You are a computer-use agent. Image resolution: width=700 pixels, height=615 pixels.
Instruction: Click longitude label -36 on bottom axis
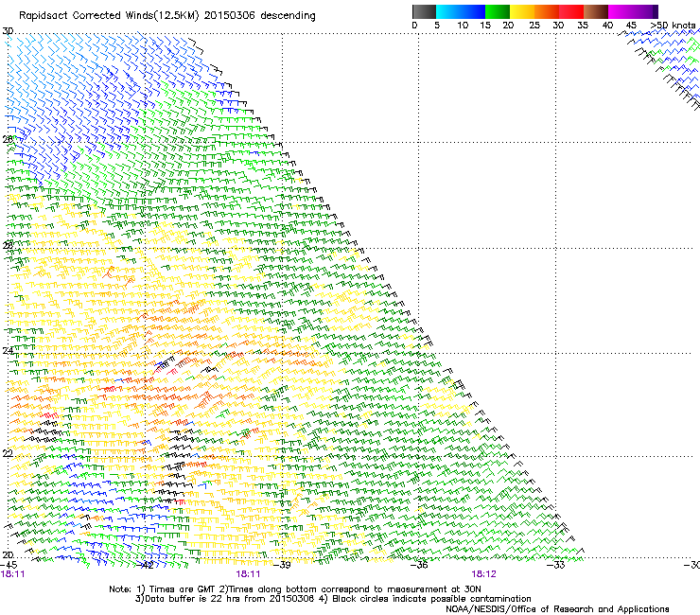[x=419, y=565]
